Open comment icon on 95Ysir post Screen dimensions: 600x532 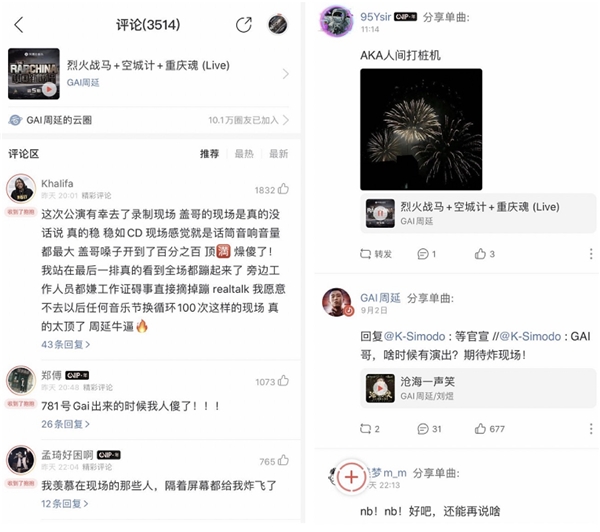(426, 254)
